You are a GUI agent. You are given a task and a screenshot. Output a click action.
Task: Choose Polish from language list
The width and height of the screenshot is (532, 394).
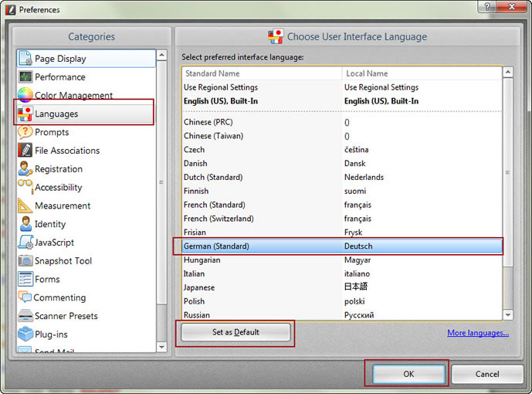(x=342, y=301)
